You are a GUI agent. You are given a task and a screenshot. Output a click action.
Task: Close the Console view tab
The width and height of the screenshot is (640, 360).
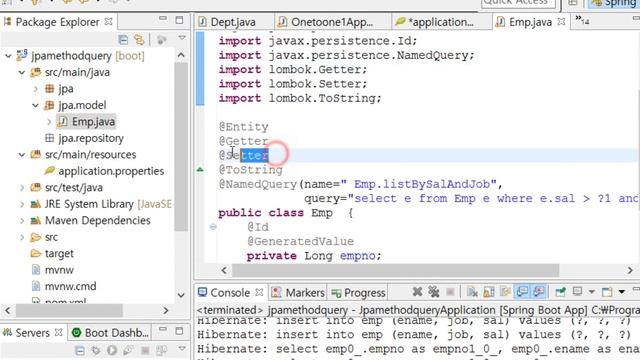(259, 292)
